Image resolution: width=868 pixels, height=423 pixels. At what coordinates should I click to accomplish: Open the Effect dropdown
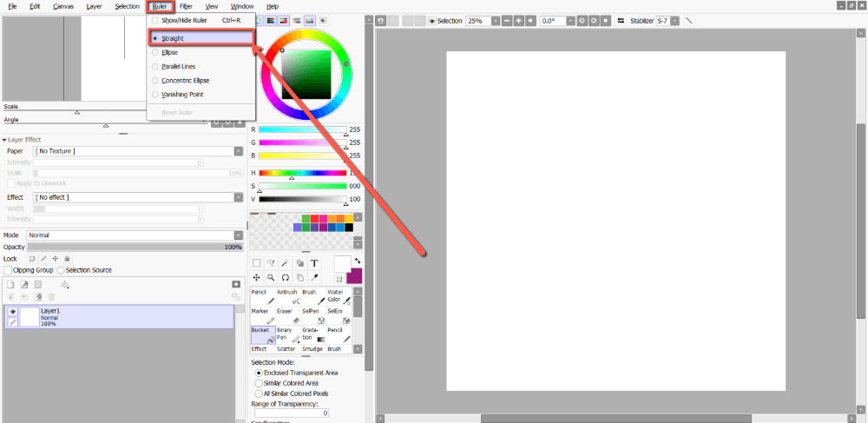coord(239,197)
